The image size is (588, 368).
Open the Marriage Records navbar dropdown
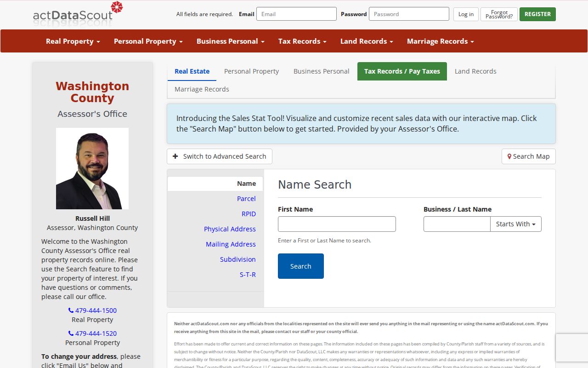[441, 41]
